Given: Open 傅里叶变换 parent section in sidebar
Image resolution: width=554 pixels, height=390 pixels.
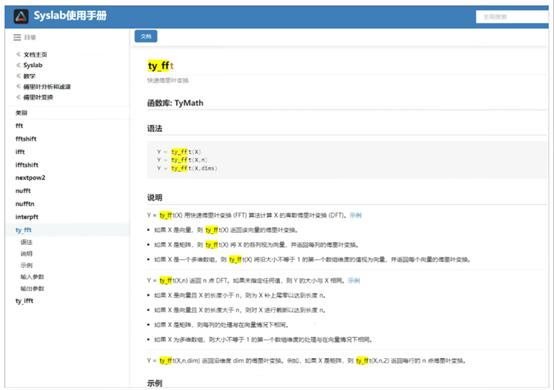Looking at the screenshot, I should [38, 97].
